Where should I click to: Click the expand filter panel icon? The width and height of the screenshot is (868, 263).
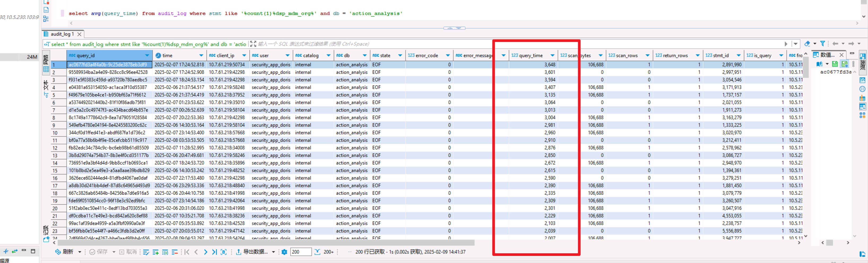(x=253, y=44)
